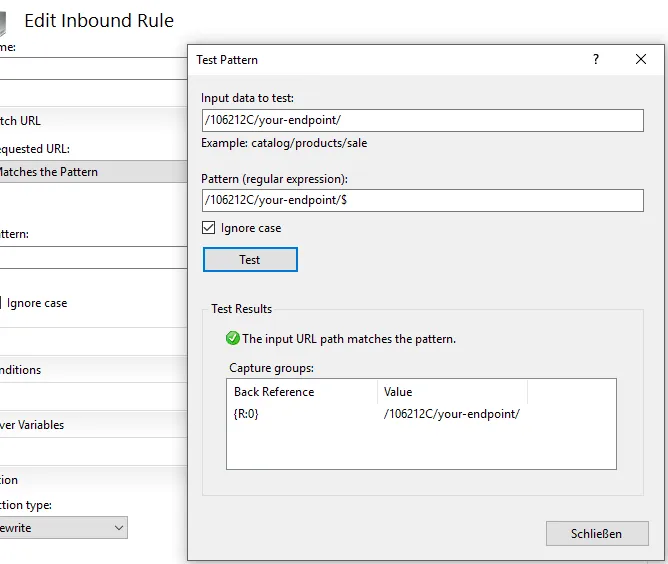Click the Input data to test field

click(x=421, y=120)
